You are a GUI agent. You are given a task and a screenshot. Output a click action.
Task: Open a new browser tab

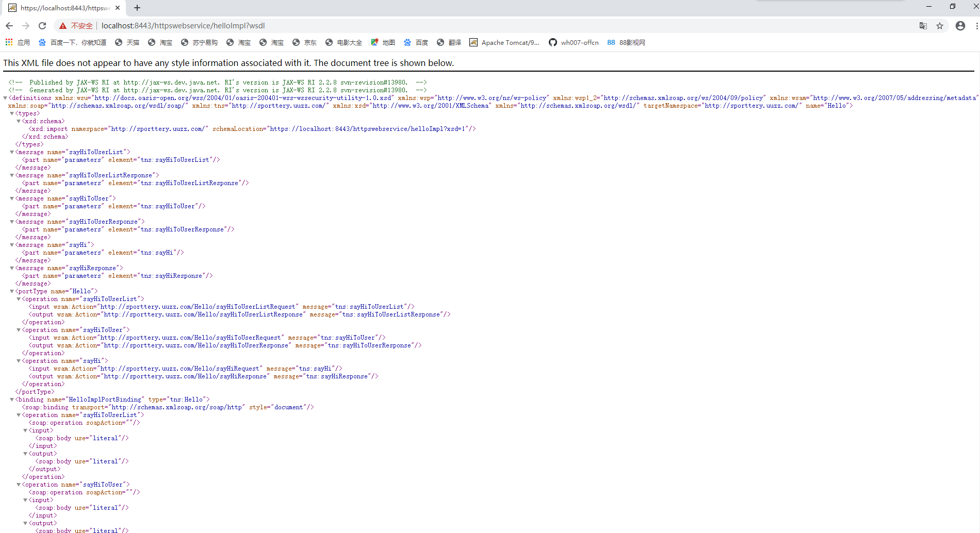[137, 8]
